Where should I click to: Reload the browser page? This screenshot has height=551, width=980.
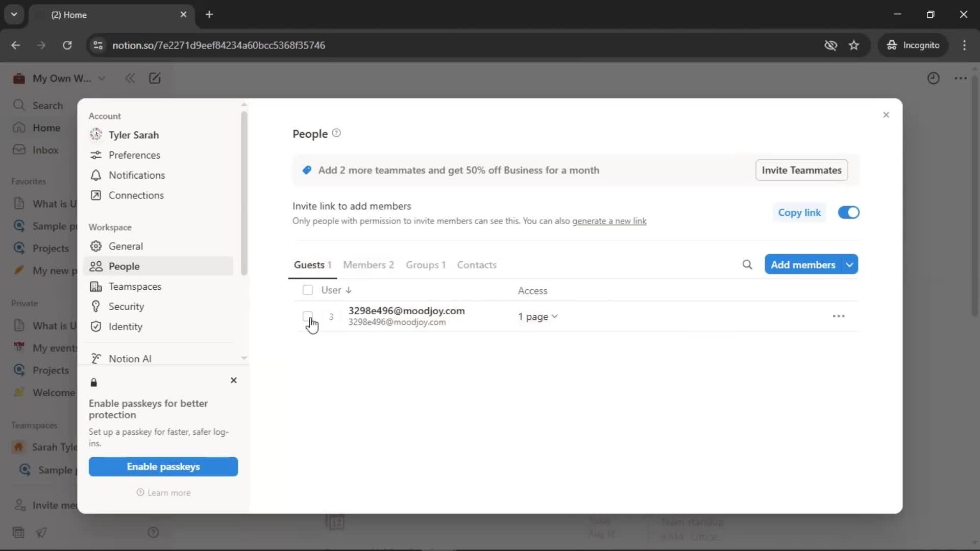(67, 45)
